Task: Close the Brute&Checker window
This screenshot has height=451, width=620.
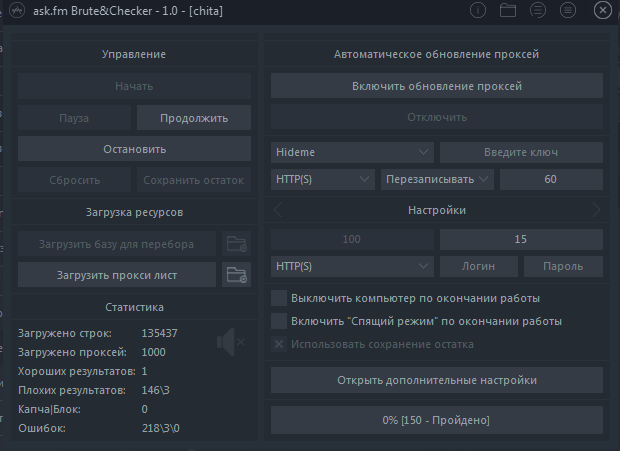Action: (x=603, y=10)
